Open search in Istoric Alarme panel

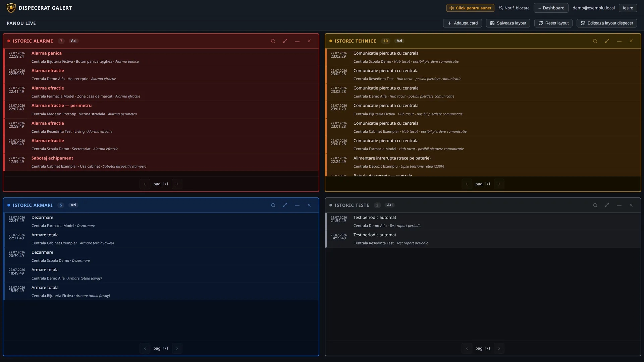[x=273, y=41]
